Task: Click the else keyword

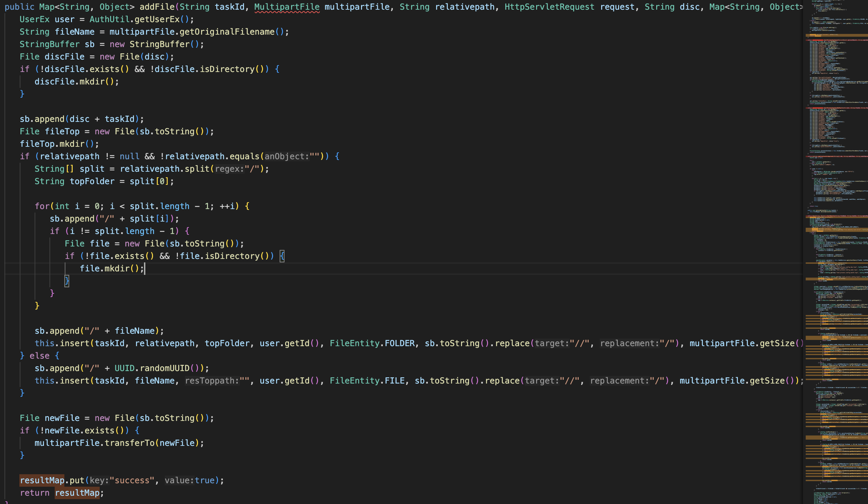Action: [x=39, y=356]
